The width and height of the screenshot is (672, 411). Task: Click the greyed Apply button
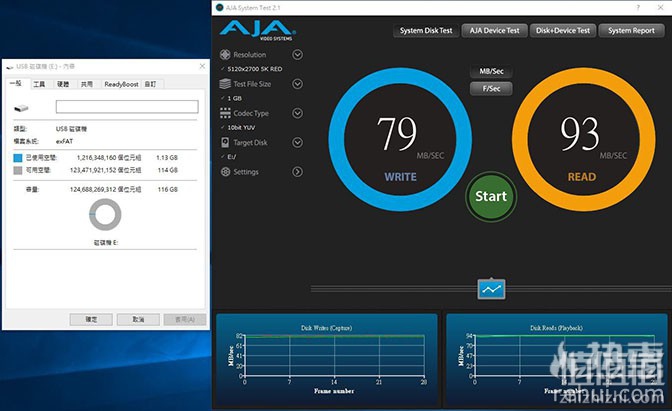(x=185, y=319)
